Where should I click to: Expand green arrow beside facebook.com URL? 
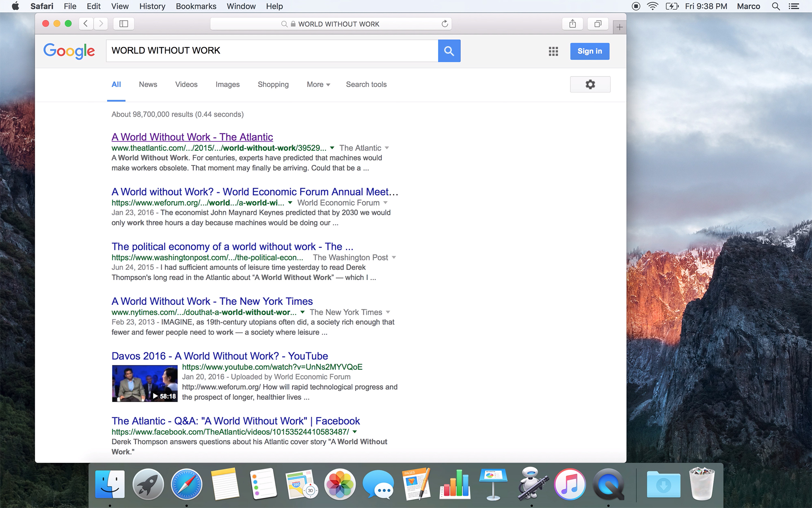click(355, 432)
